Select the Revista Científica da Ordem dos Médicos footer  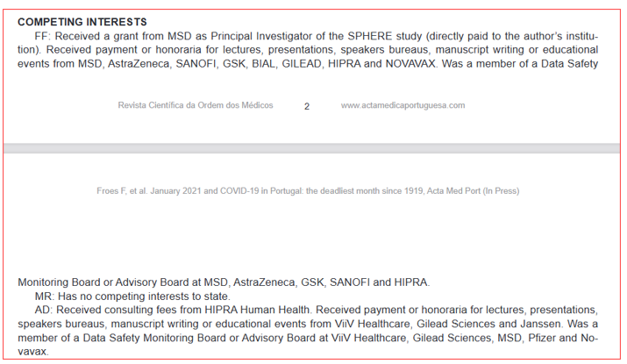click(196, 105)
